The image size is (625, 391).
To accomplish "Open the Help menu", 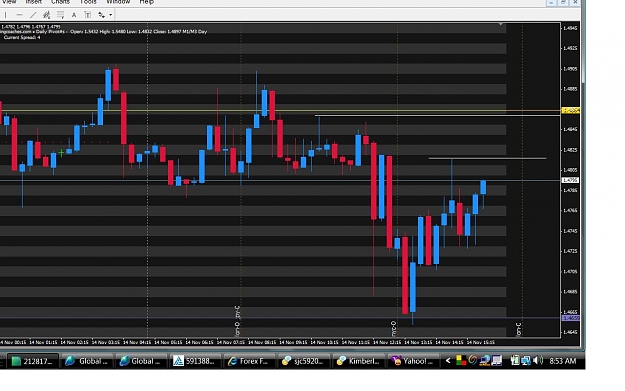I will click(146, 2).
